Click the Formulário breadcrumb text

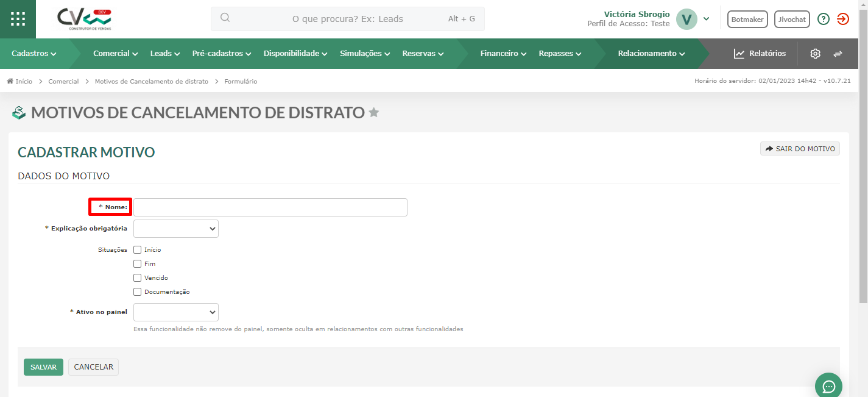coord(241,81)
